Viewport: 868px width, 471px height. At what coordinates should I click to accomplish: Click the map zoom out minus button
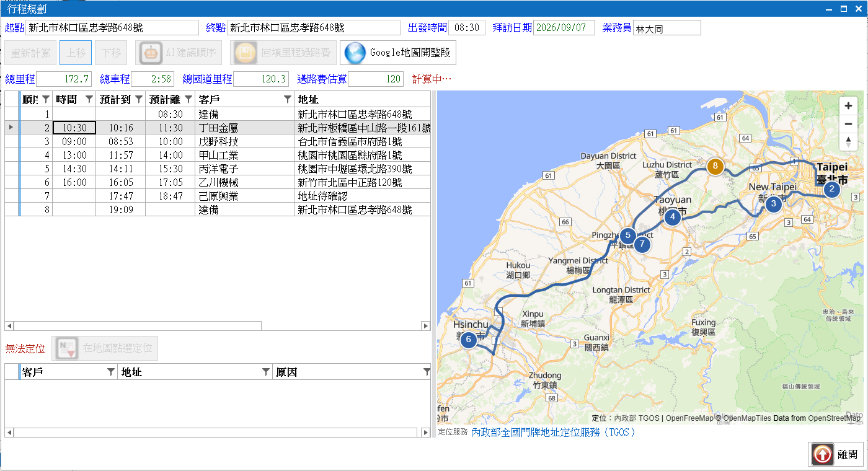point(849,124)
